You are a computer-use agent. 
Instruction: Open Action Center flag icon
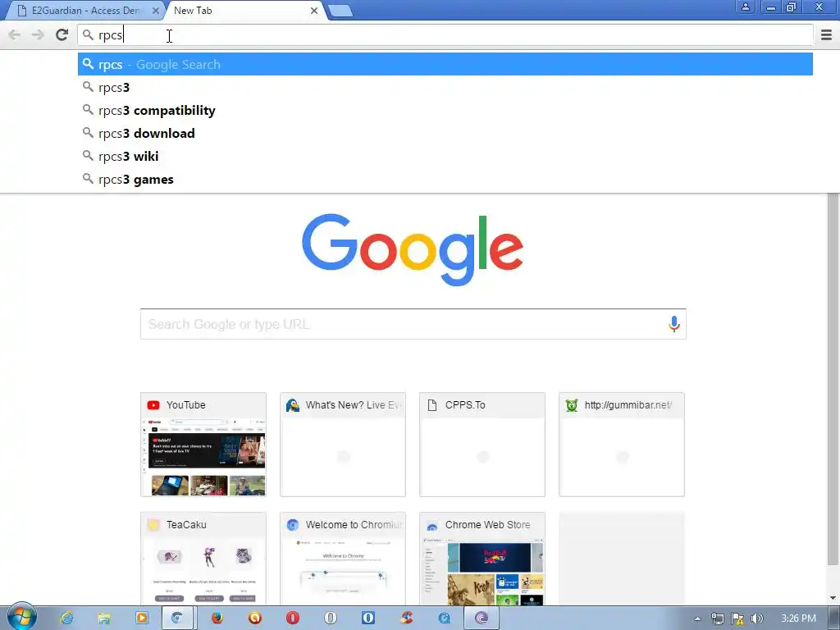pyautogui.click(x=737, y=619)
